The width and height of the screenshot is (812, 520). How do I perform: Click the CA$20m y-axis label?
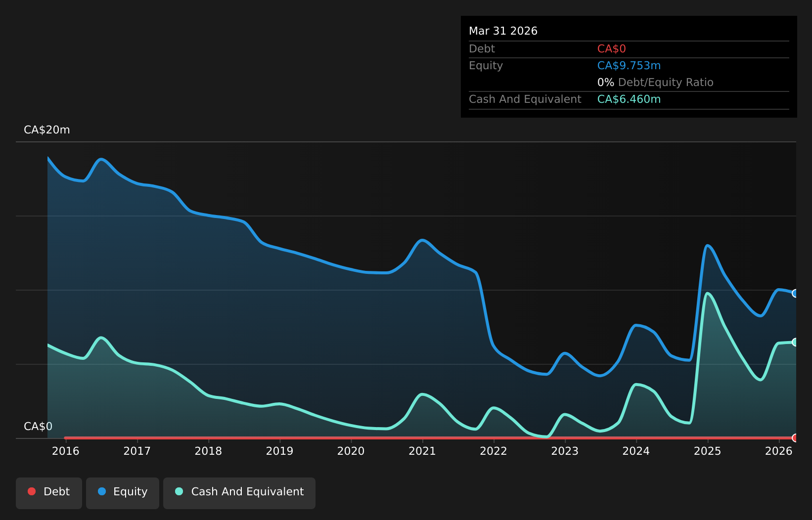[47, 130]
